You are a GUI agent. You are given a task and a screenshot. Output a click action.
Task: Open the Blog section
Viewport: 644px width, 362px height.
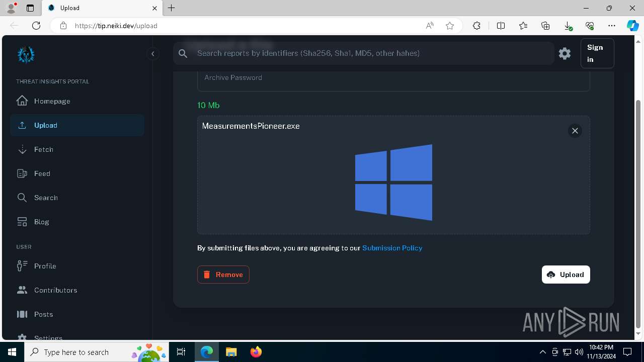click(77, 222)
